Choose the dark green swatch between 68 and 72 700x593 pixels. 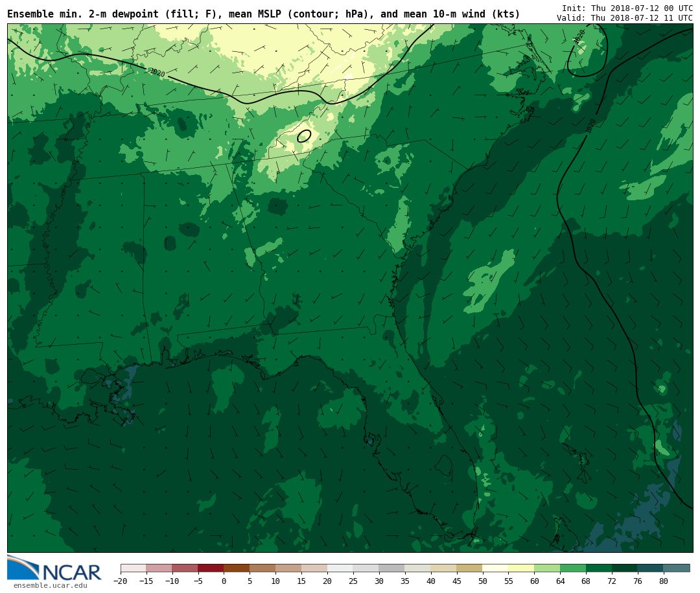pyautogui.click(x=599, y=568)
